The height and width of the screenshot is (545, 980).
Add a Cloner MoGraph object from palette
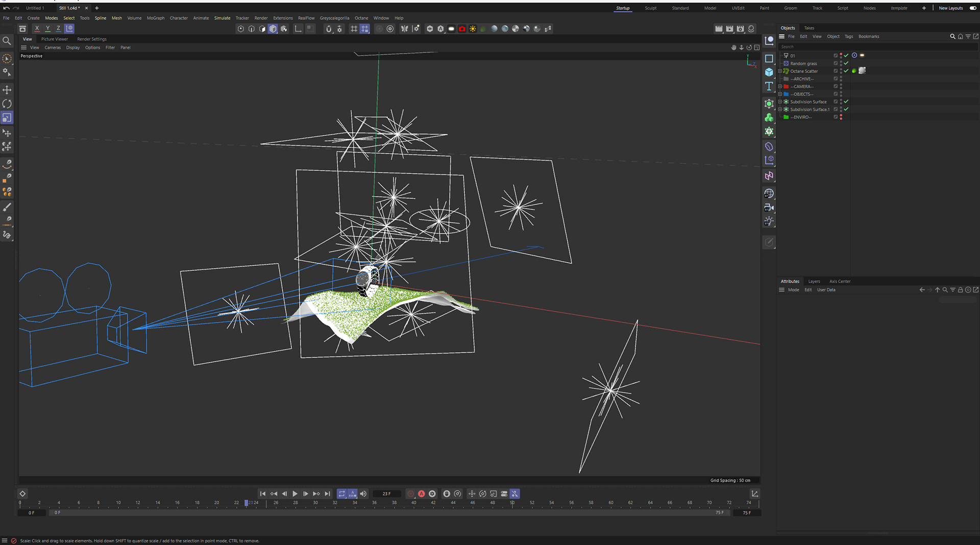point(769,117)
